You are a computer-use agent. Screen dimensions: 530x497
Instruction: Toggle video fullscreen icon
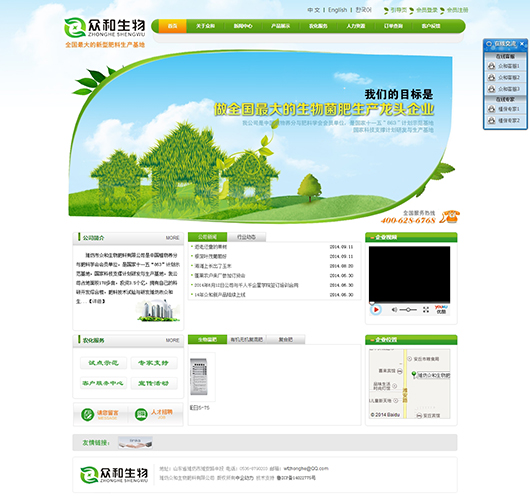tap(426, 310)
